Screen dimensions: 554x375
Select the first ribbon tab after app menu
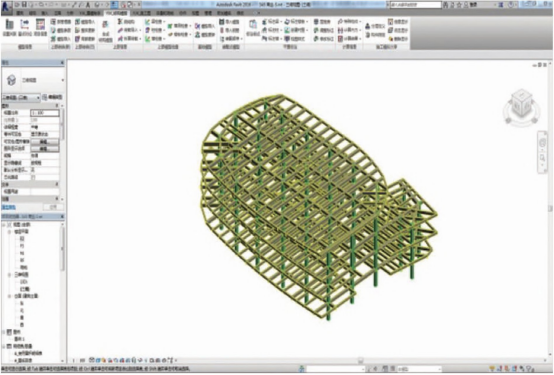pyautogui.click(x=20, y=13)
